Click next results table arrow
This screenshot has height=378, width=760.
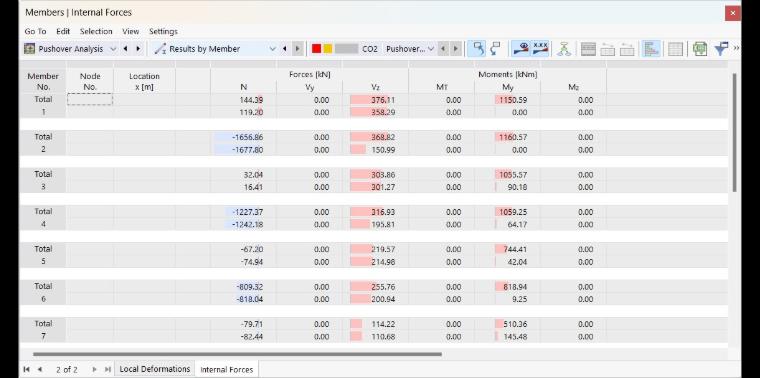tap(298, 49)
